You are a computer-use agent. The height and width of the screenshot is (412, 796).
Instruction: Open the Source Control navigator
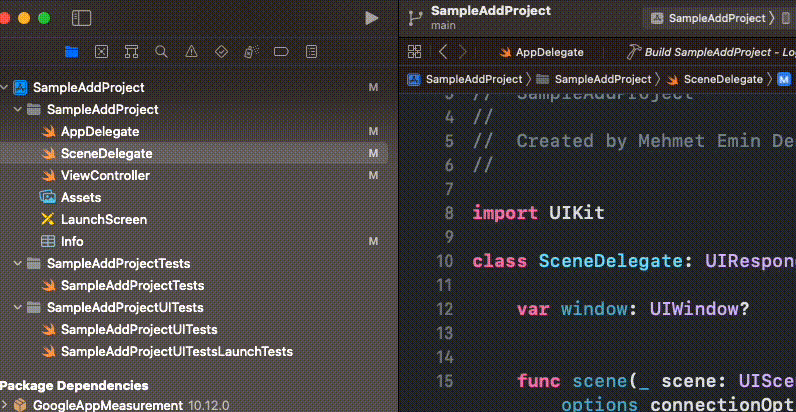pyautogui.click(x=102, y=51)
